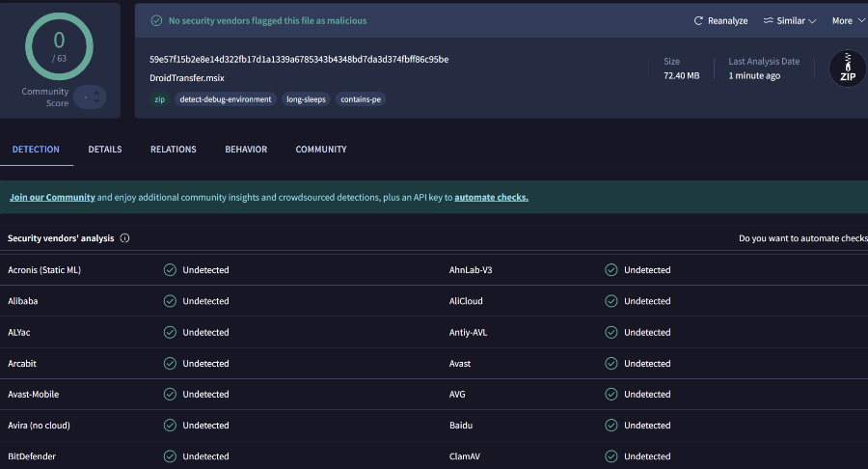Image resolution: width=868 pixels, height=469 pixels.
Task: Select the Community tab
Action: coord(321,150)
